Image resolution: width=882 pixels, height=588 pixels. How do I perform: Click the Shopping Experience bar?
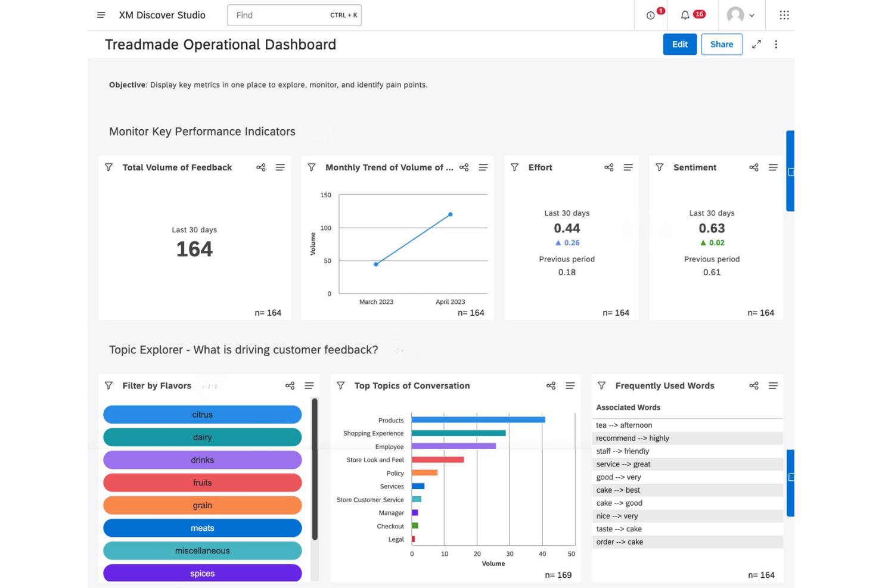pos(459,433)
